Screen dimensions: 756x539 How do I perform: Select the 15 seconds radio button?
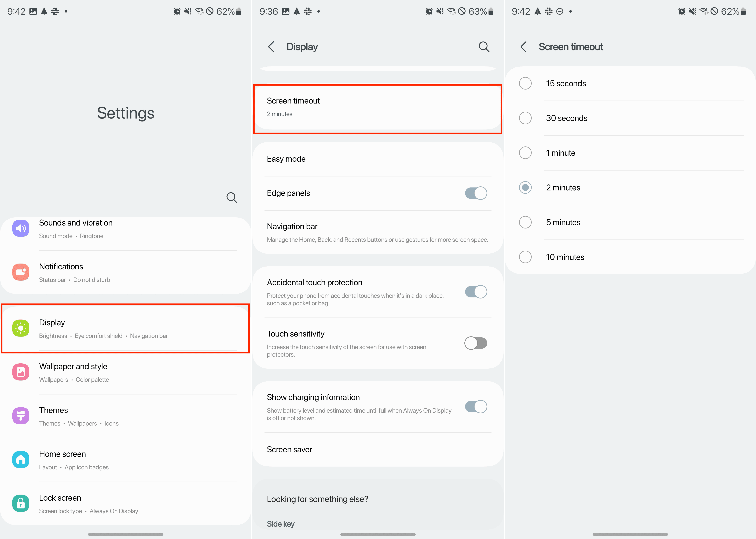tap(525, 83)
